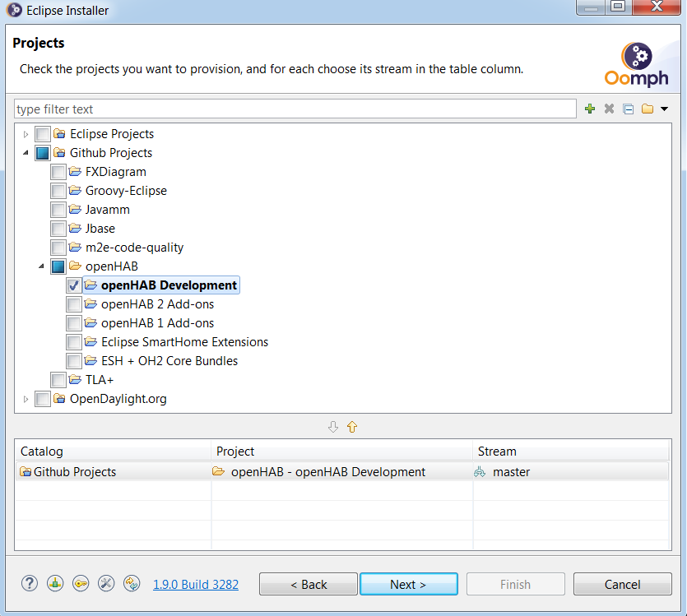
Task: Click the collapse all tree icon
Action: click(x=629, y=109)
